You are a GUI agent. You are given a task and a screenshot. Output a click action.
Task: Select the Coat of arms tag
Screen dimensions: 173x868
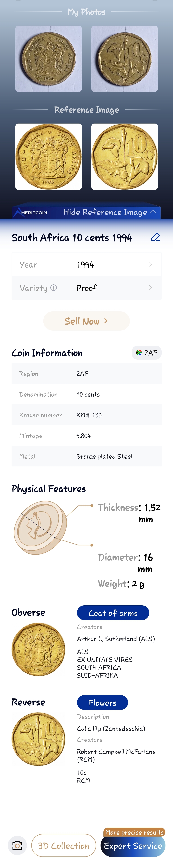tap(113, 613)
